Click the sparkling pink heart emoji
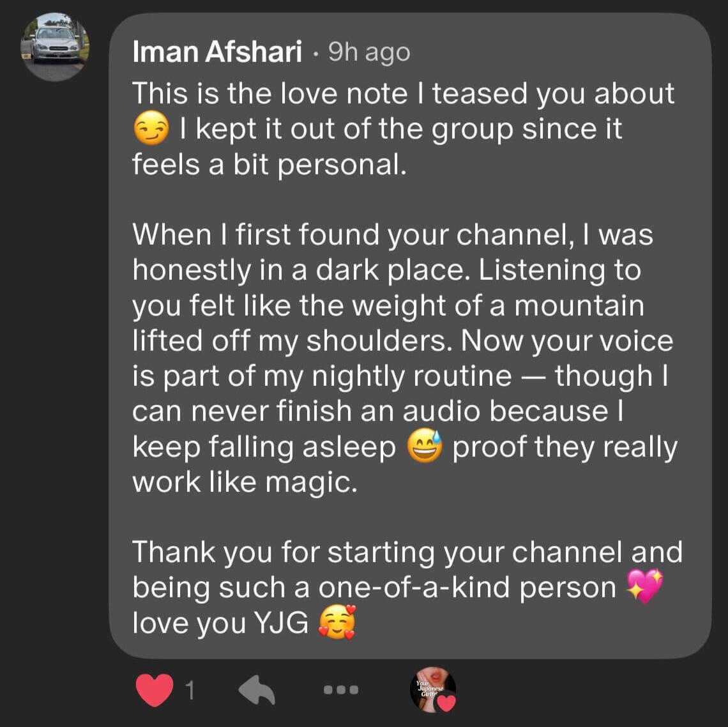This screenshot has width=728, height=727. (x=646, y=586)
